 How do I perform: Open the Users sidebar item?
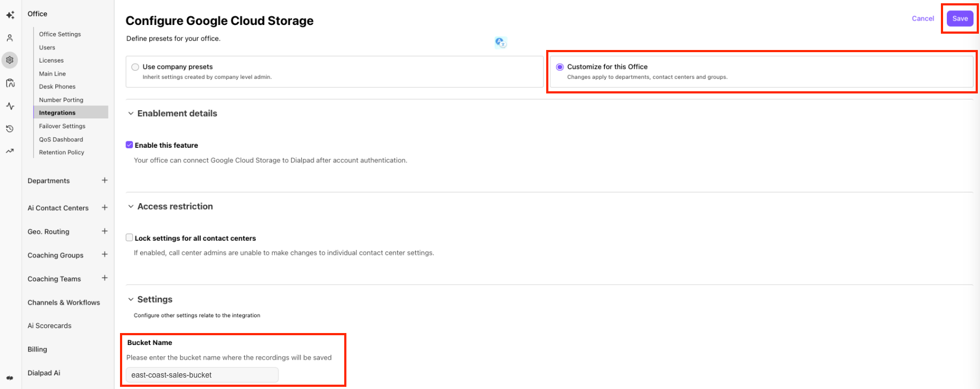[x=47, y=47]
